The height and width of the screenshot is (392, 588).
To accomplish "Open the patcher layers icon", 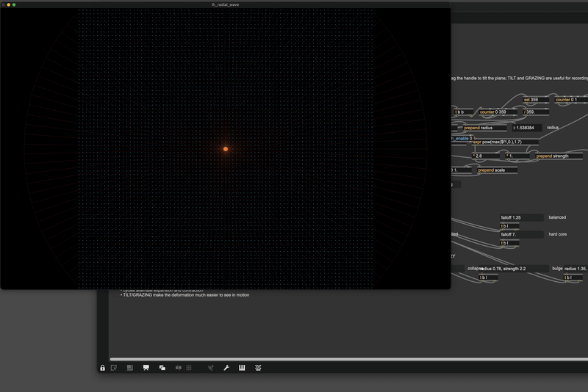I will (130, 368).
